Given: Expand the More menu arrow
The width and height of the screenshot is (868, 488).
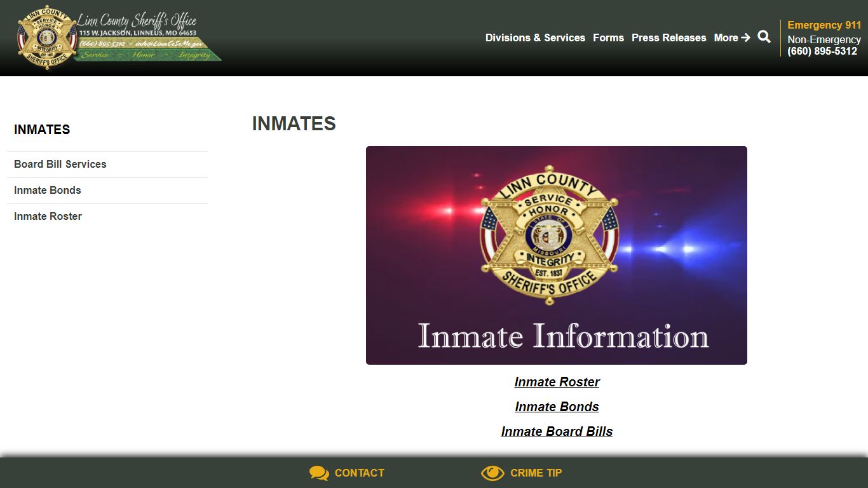Looking at the screenshot, I should click(745, 37).
